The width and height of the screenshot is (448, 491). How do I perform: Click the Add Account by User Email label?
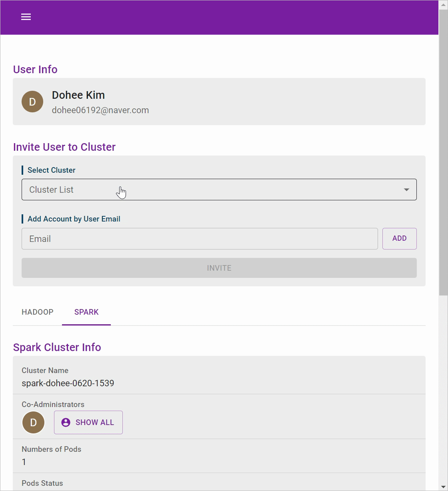point(74,219)
